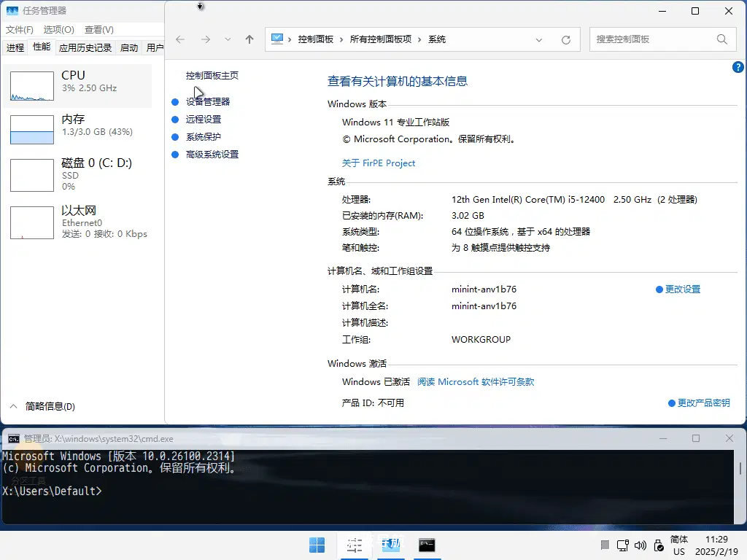Select the 内存 performance graph thumbnail
The width and height of the screenshot is (747, 560).
(32, 130)
